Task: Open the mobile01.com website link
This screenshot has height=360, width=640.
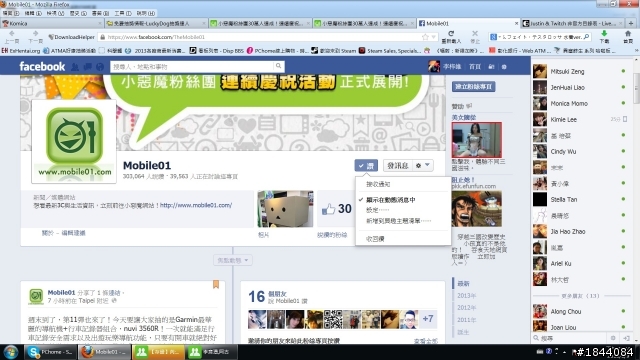Action: click(196, 205)
